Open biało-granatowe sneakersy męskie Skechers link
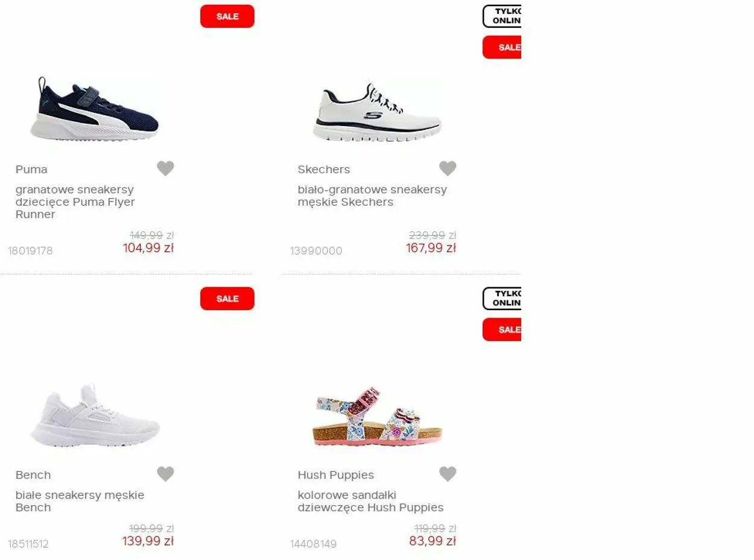This screenshot has width=754, height=560. (372, 196)
